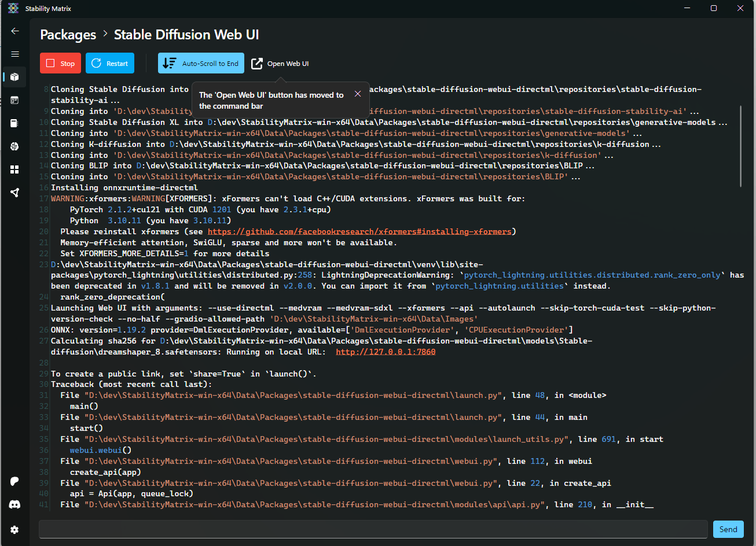Restart the Stable Diffusion Web UI package
The image size is (756, 546).
110,64
